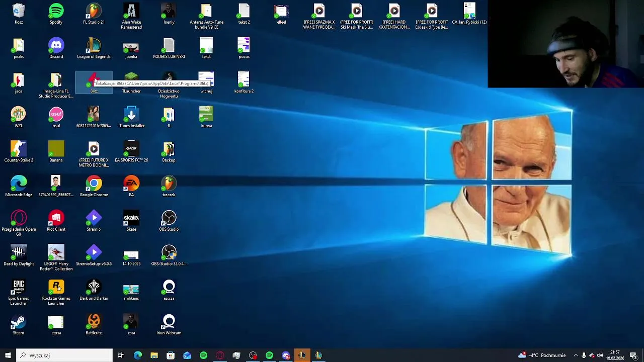Select the Riot Client shortcut
The width and height of the screenshot is (644, 362).
56,221
